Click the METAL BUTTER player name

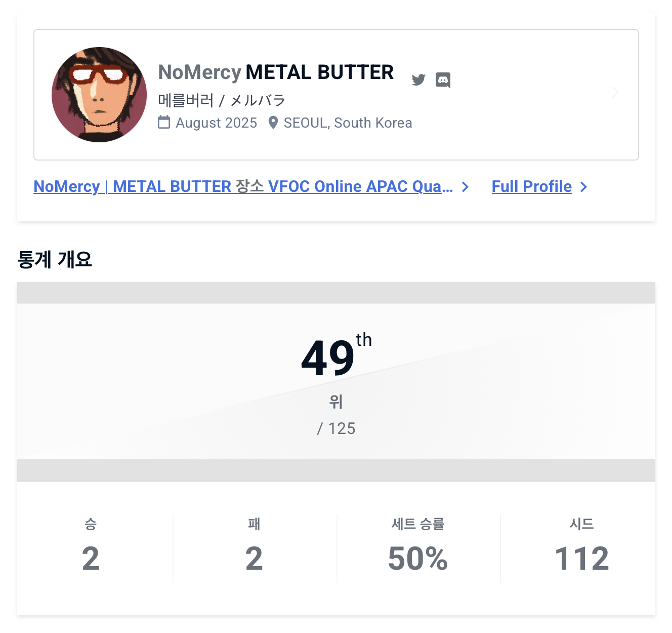319,72
